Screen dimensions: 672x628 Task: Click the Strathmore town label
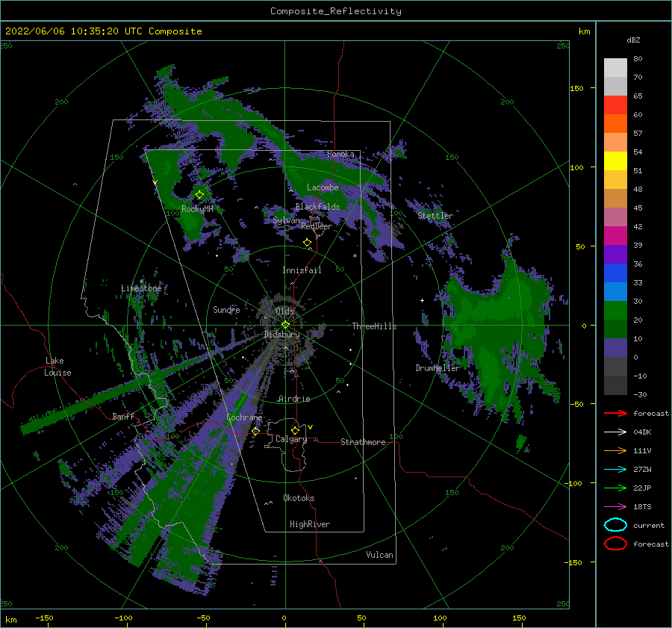coord(363,442)
